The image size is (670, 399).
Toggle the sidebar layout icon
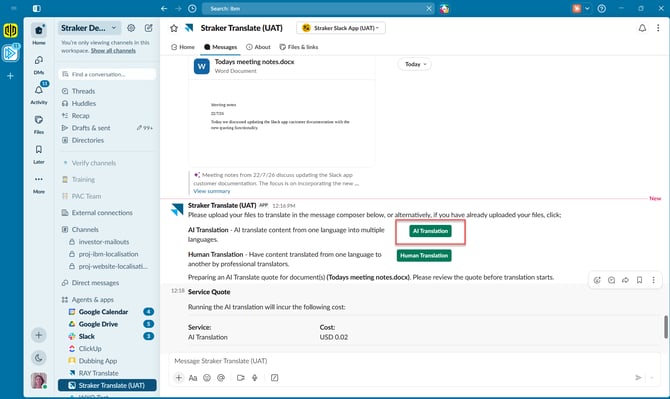37,9
